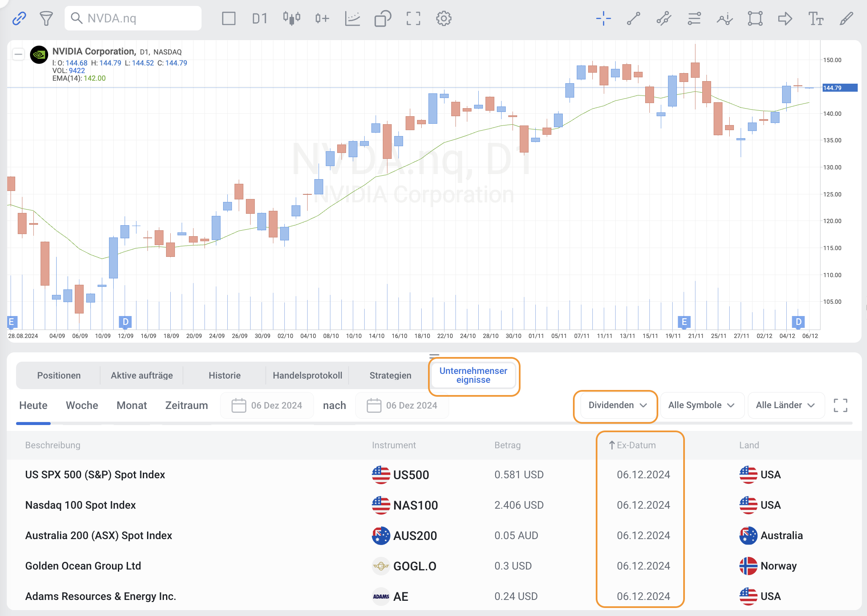Collapse the NVIDIA chart legend
This screenshot has width=867, height=616.
(x=18, y=54)
